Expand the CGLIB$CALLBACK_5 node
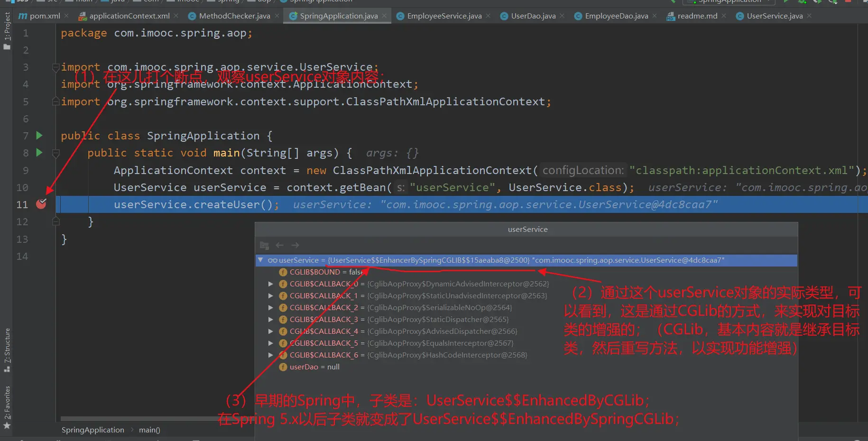Viewport: 868px width, 441px height. 271,343
